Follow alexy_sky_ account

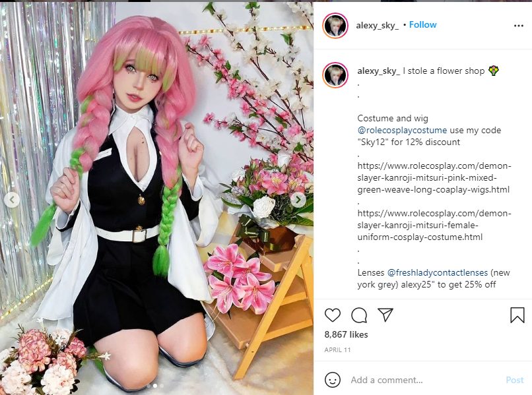[422, 25]
